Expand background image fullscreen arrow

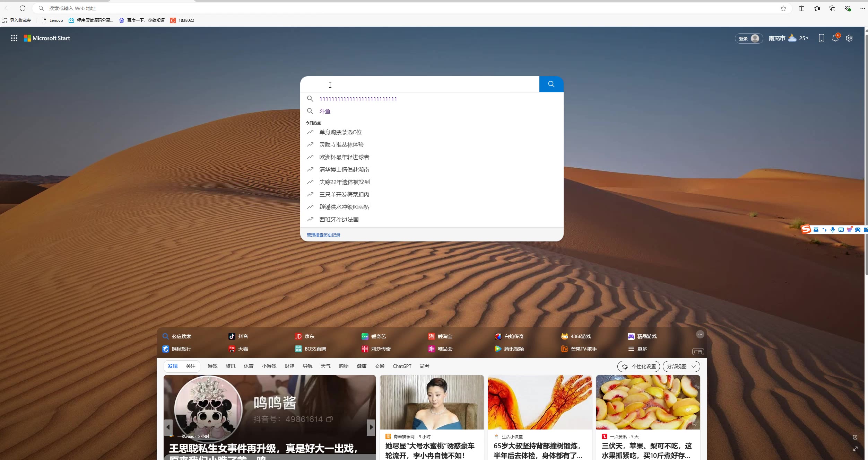pos(855,449)
